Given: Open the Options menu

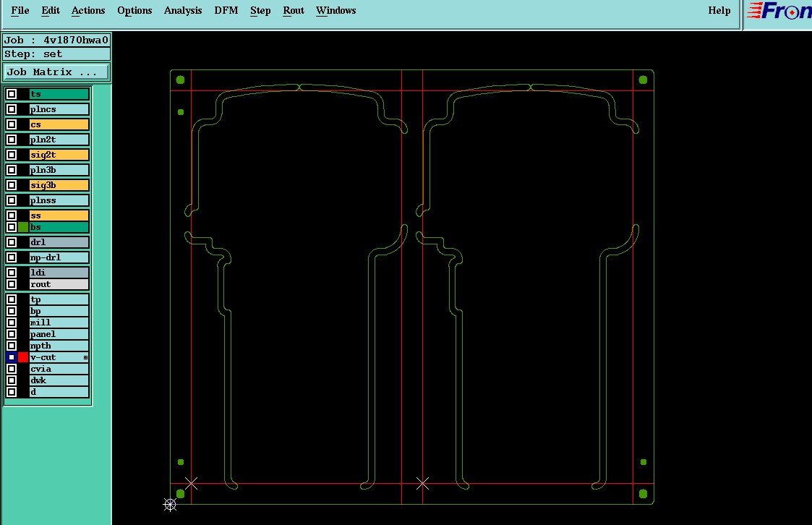Looking at the screenshot, I should [134, 10].
